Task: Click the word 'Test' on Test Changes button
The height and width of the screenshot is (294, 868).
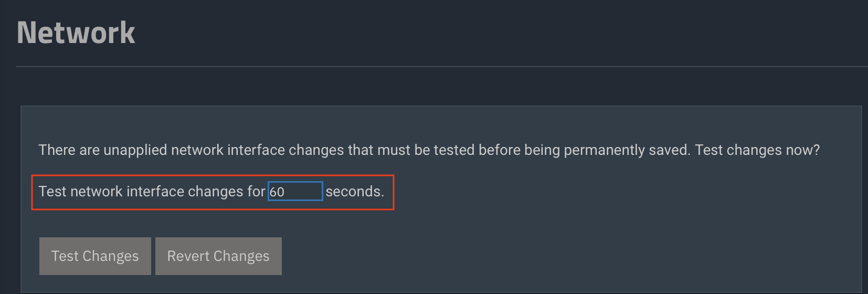Action: (65, 256)
